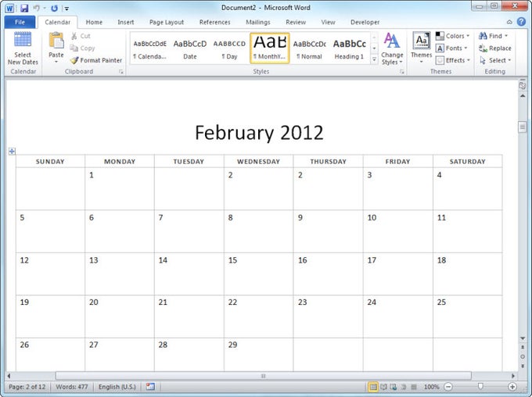Click the vertical scrollbar thumb
This screenshot has height=397, width=532.
point(523,127)
